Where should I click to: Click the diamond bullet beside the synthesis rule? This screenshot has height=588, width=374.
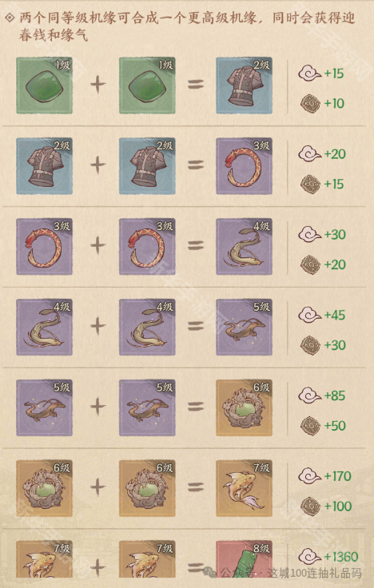pos(10,18)
